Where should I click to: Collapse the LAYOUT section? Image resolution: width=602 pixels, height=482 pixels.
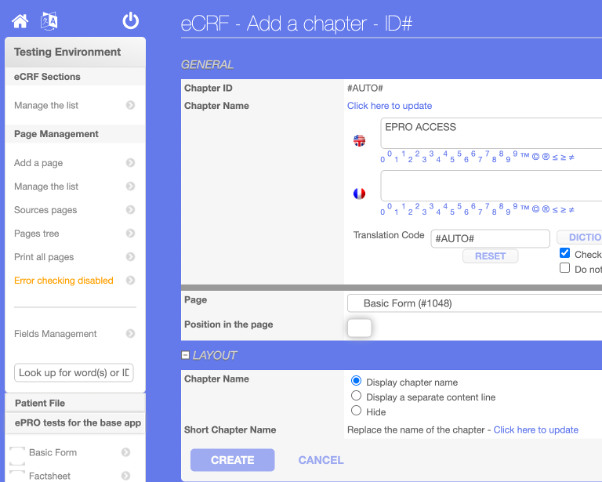click(186, 355)
